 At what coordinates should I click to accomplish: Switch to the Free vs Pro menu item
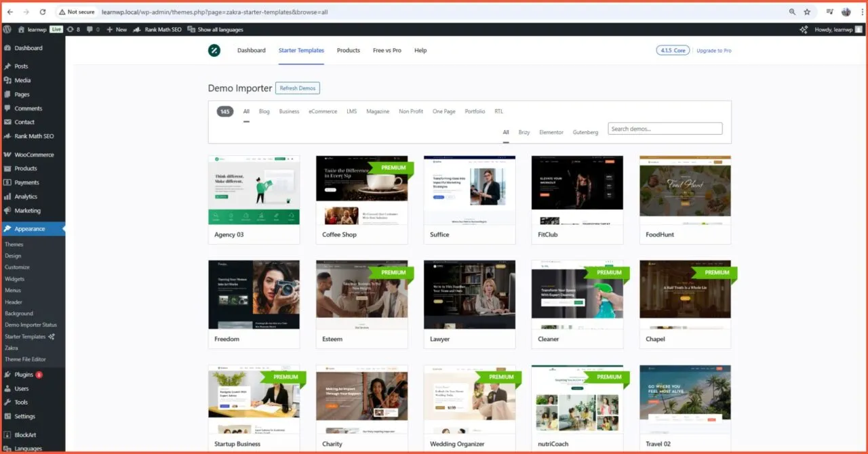tap(387, 50)
